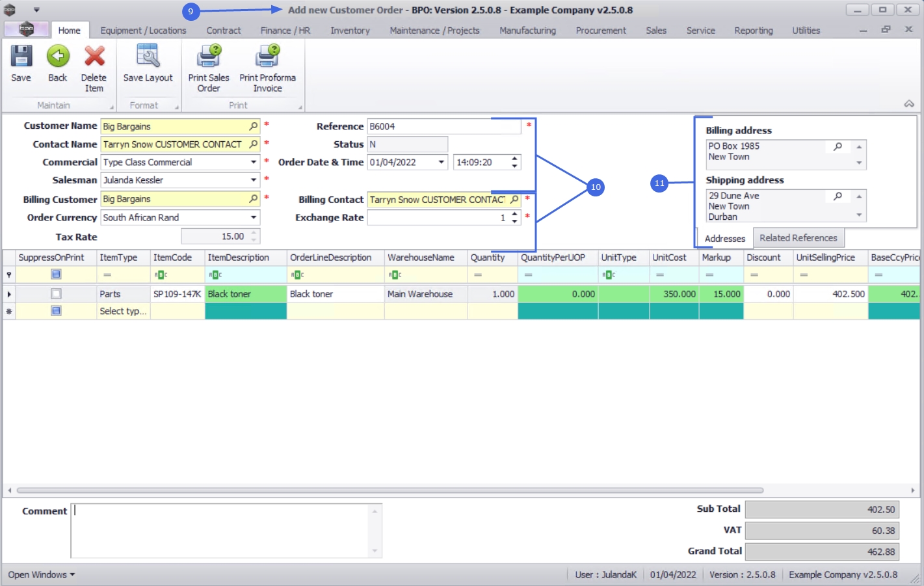Viewport: 924px width, 586px height.
Task: Click the Main Warehouse cell
Action: coord(426,294)
